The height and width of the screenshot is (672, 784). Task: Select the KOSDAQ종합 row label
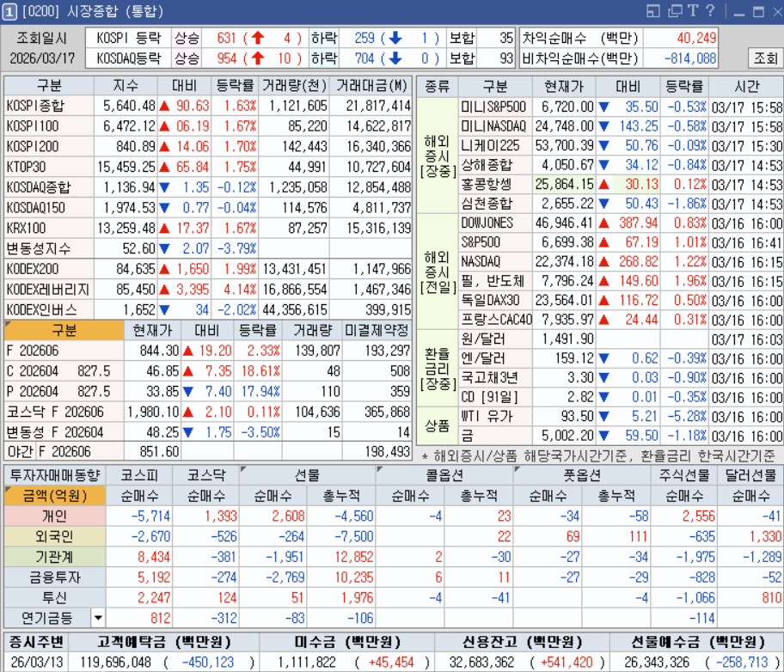[x=49, y=187]
